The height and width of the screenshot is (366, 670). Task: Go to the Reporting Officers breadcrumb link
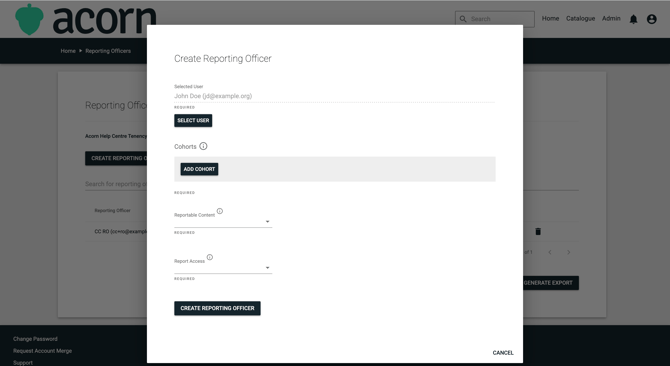click(108, 51)
